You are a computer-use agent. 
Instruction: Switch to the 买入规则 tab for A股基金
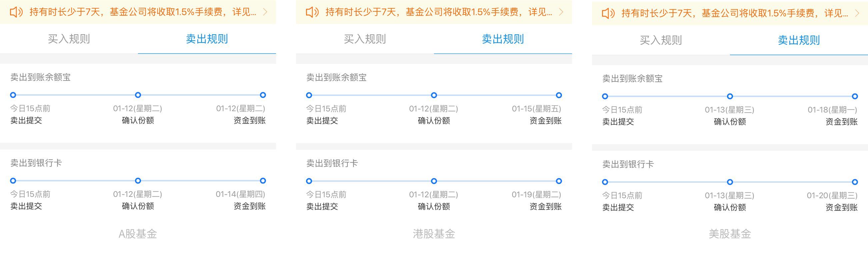coord(68,39)
